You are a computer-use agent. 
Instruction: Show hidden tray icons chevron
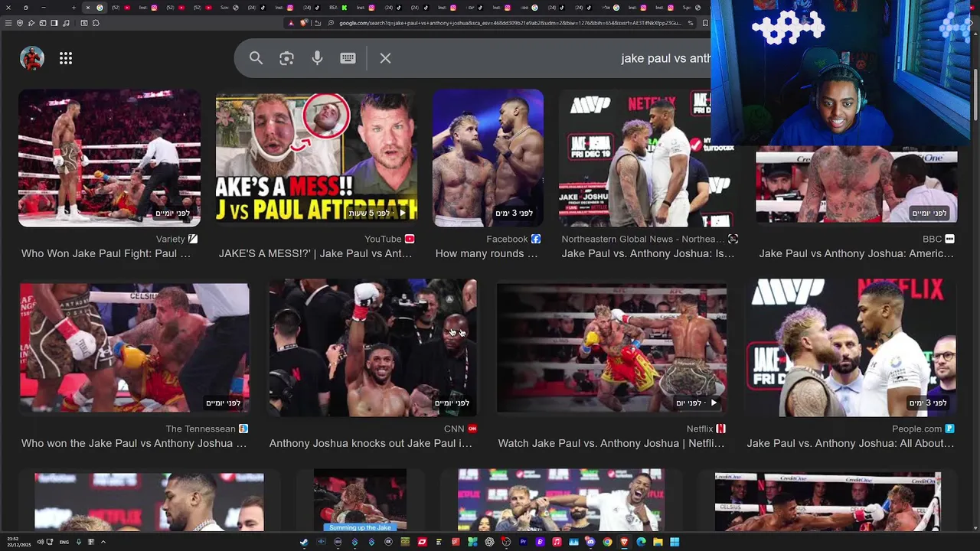click(x=103, y=542)
